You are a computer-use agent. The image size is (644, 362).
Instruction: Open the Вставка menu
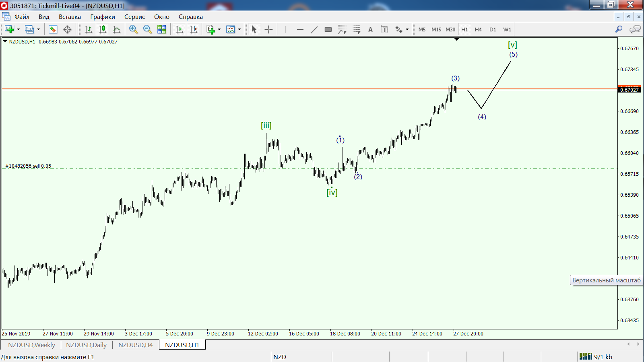point(70,16)
